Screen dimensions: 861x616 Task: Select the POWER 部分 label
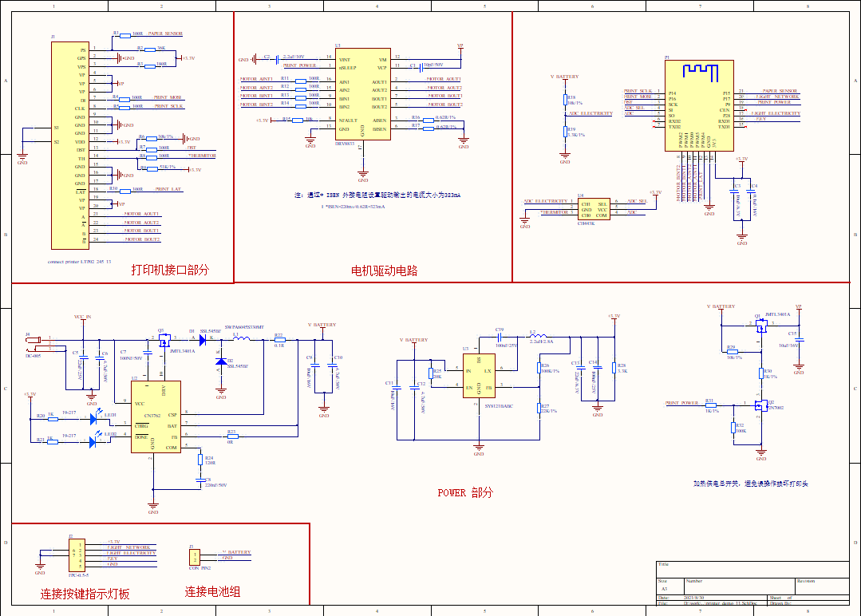[x=465, y=492]
